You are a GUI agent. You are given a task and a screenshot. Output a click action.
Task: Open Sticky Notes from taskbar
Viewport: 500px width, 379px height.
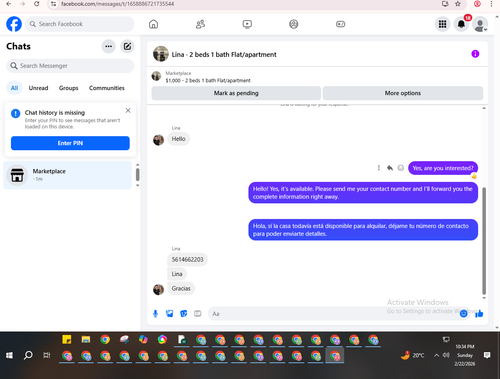pyautogui.click(x=67, y=340)
